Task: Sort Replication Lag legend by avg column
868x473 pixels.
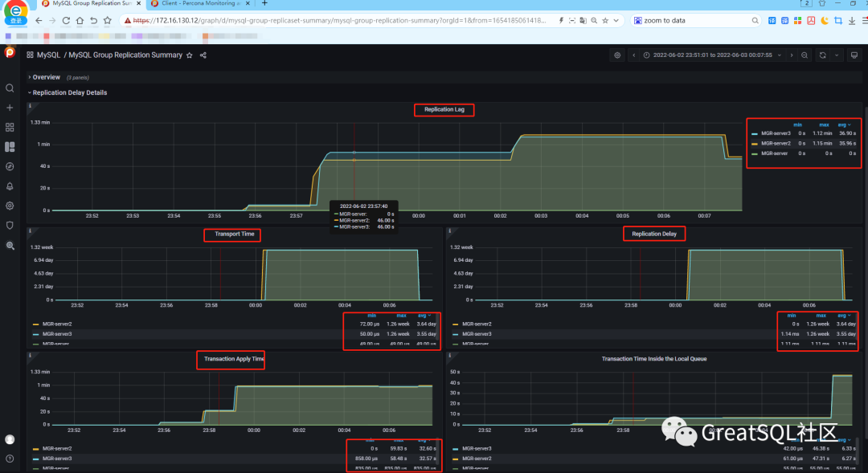Action: click(844, 125)
